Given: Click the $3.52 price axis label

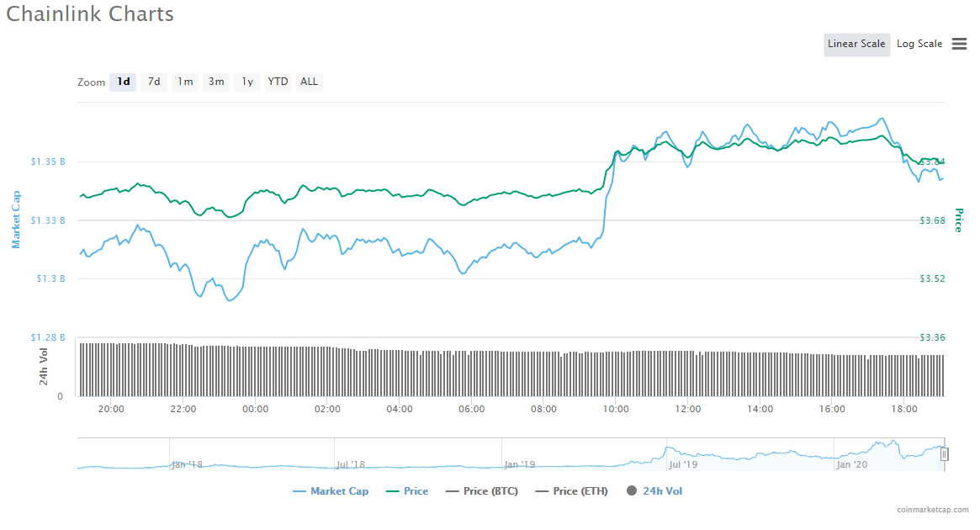Looking at the screenshot, I should (x=933, y=278).
